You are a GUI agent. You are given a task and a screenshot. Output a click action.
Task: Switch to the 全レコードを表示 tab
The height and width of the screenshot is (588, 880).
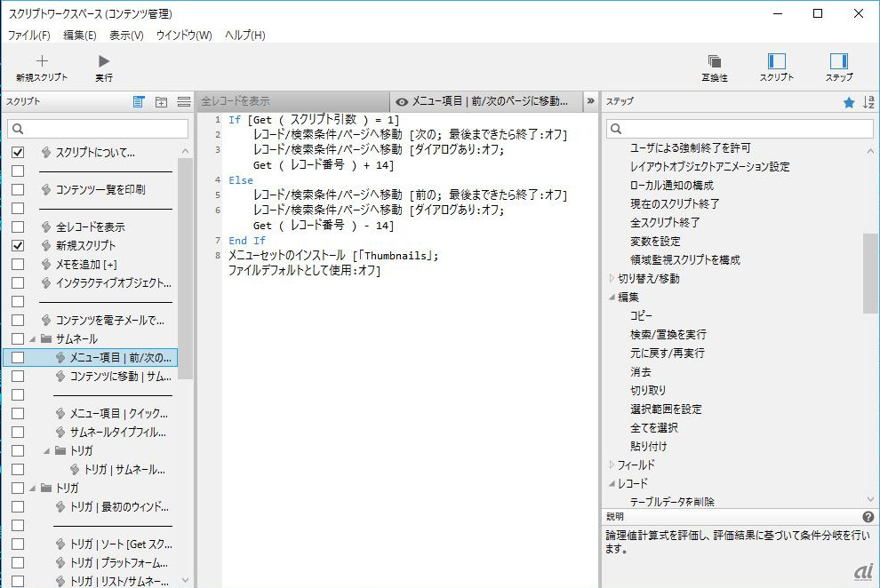[236, 101]
